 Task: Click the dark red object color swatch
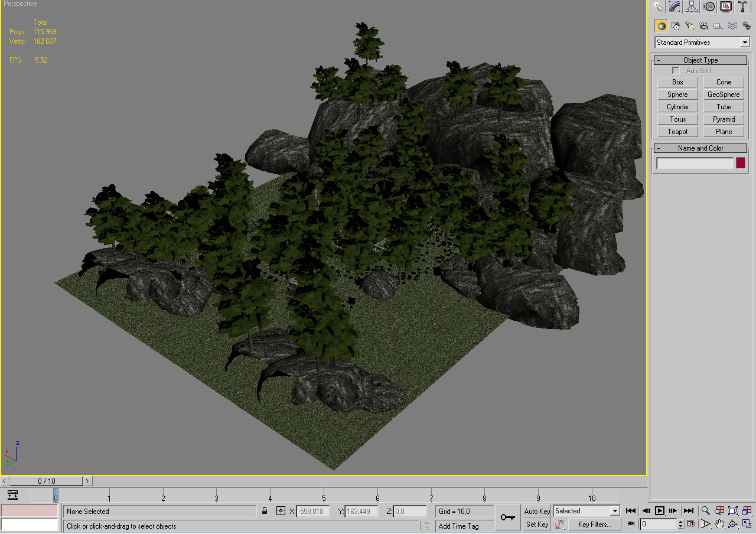741,163
